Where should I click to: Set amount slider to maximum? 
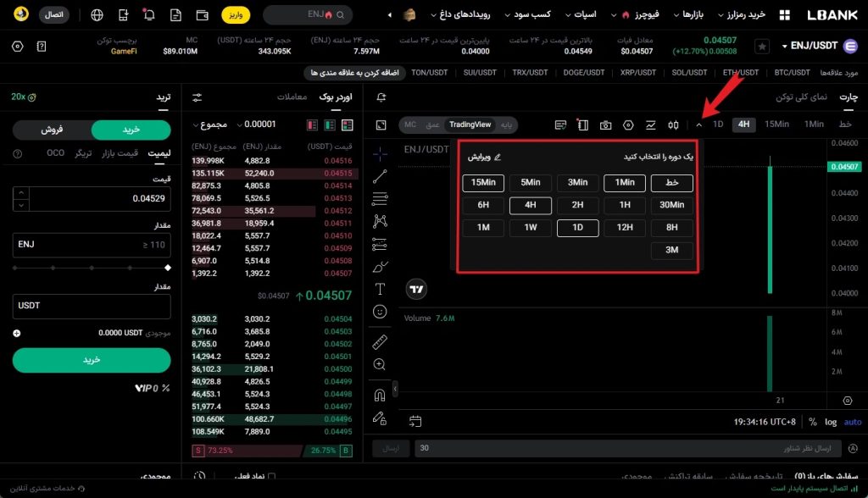pos(168,268)
